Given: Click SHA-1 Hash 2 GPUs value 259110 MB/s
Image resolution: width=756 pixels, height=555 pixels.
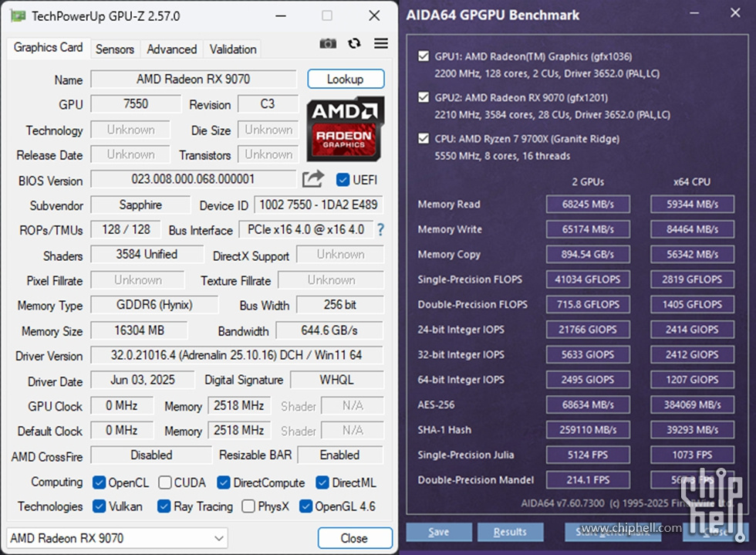Looking at the screenshot, I should coord(588,430).
